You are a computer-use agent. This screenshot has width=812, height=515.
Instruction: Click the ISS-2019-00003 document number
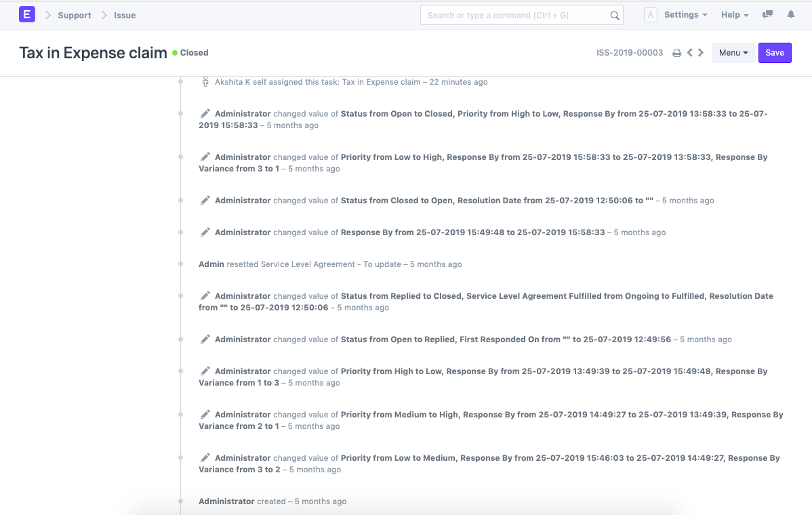(x=629, y=52)
